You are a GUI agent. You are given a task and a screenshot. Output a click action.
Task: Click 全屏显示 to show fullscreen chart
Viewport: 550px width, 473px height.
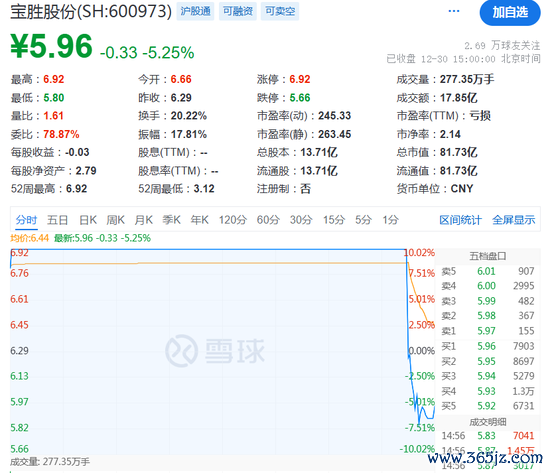(x=514, y=220)
